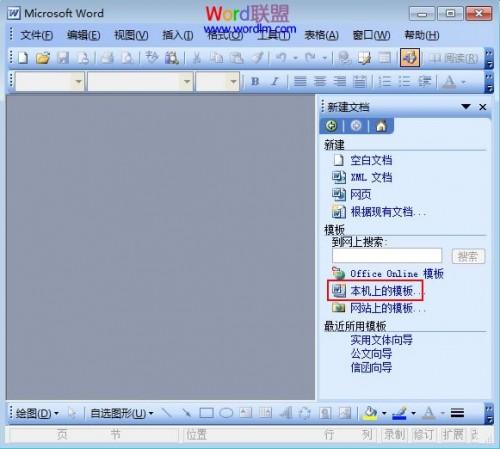The height and width of the screenshot is (449, 500).
Task: Toggle Bullets list button
Action: [x=405, y=81]
